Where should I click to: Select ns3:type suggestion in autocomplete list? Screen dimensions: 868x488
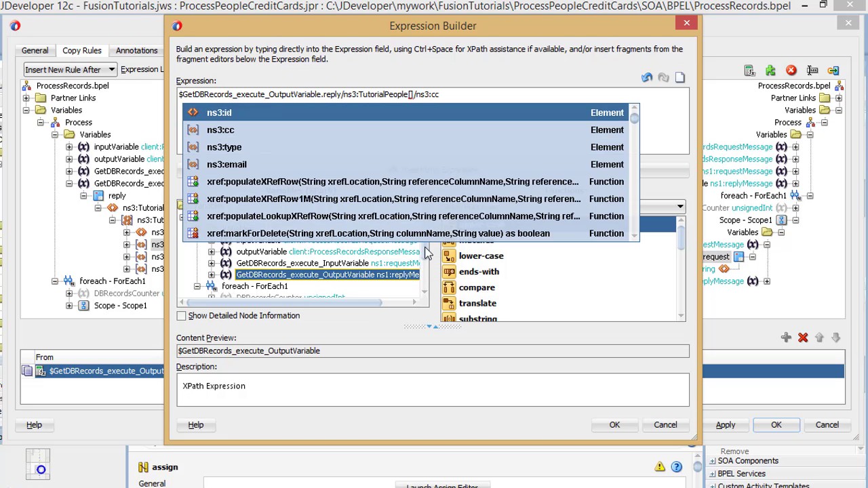pyautogui.click(x=407, y=147)
